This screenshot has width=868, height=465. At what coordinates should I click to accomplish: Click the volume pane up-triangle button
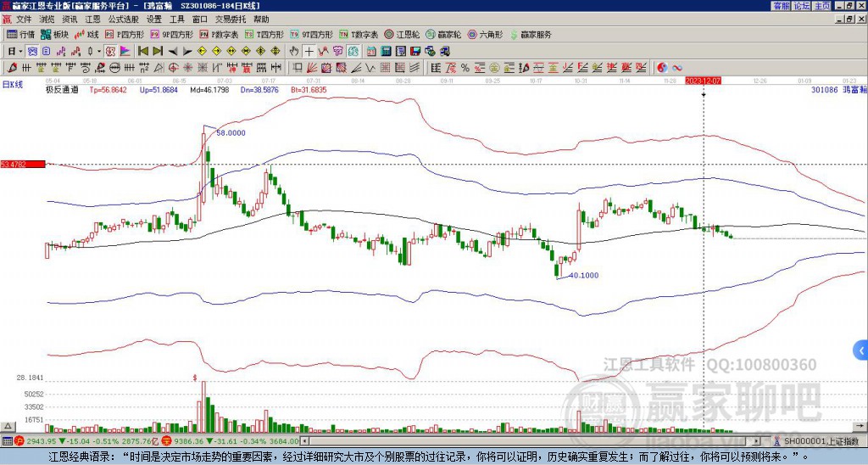7,427
